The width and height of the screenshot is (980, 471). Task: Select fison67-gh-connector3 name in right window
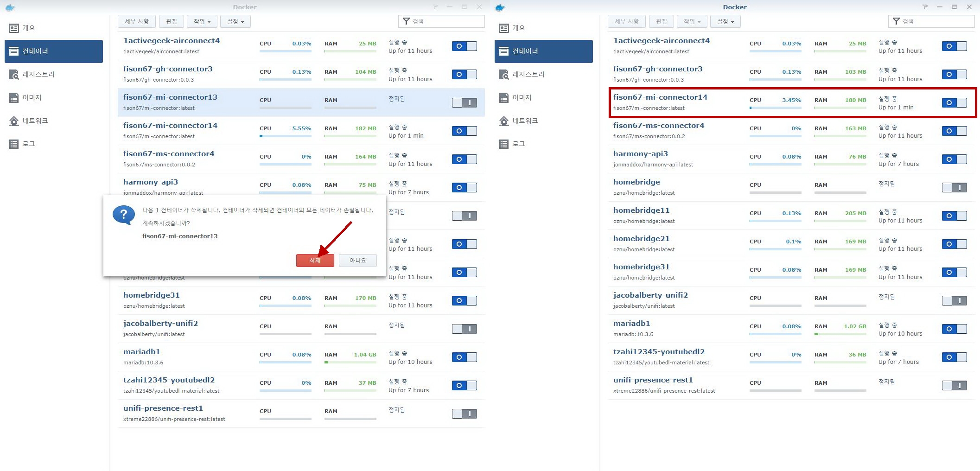coord(658,69)
